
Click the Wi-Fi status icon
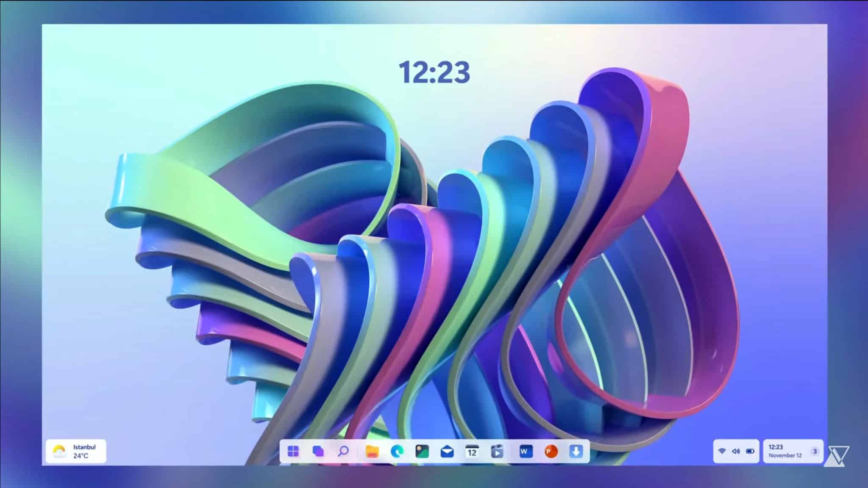(x=722, y=451)
